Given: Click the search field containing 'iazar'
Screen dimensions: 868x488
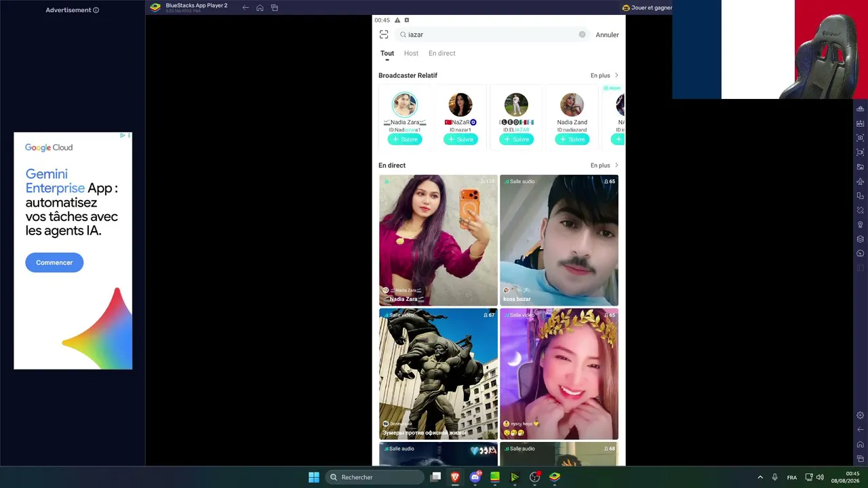Looking at the screenshot, I should click(x=492, y=35).
